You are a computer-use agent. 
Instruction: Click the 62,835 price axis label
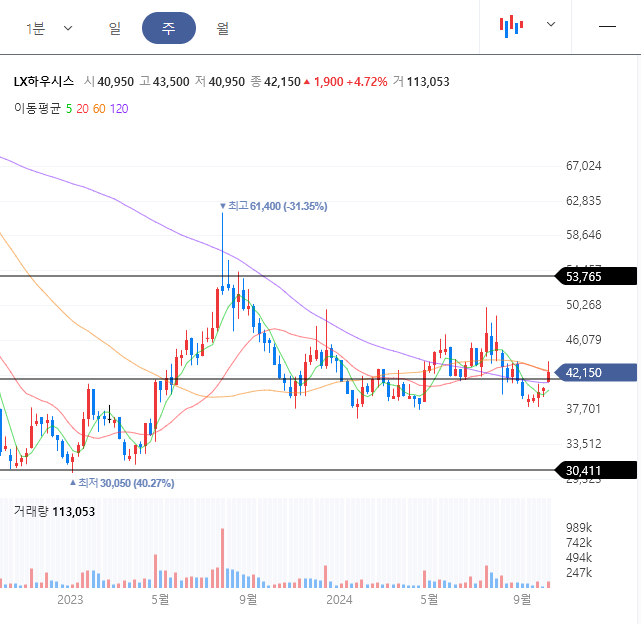point(583,201)
